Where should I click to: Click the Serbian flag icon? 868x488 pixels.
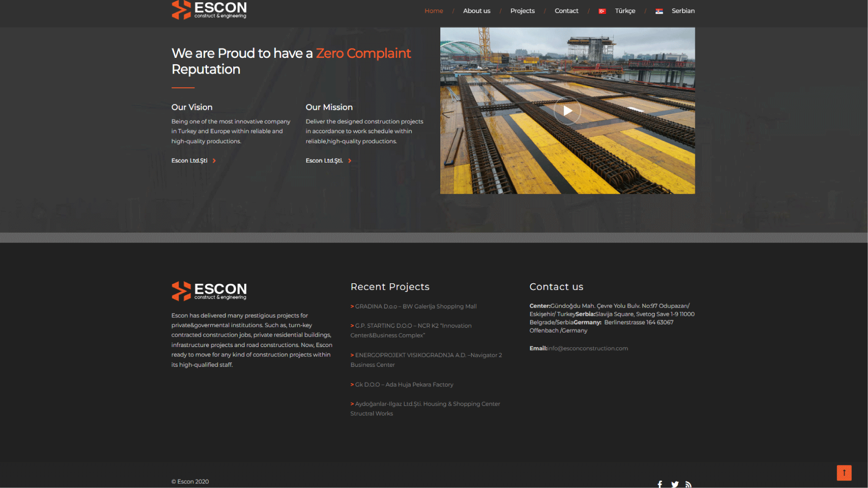point(659,11)
